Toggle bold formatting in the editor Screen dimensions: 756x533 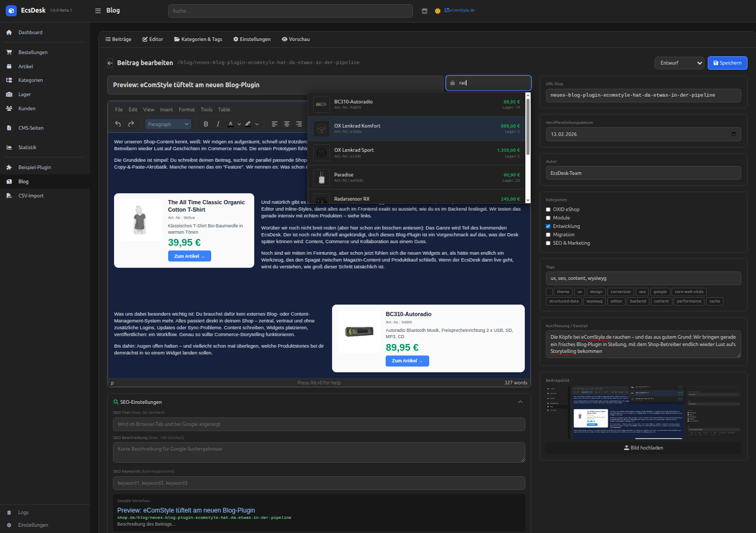coord(205,124)
